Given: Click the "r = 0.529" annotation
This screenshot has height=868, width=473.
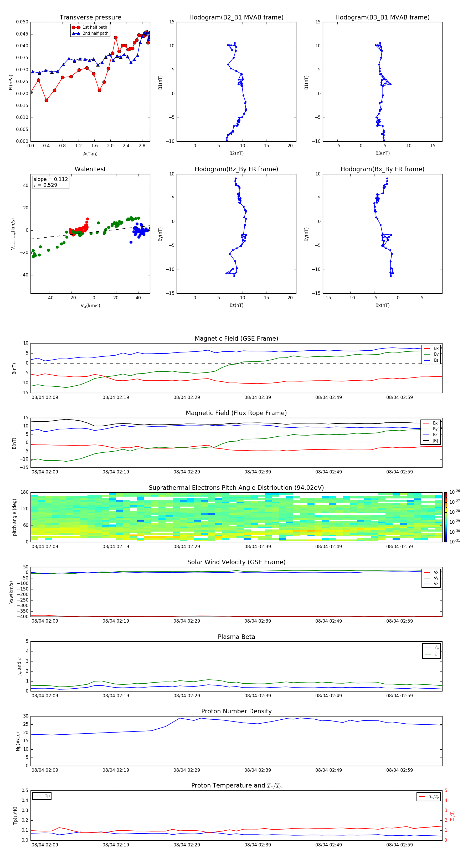Looking at the screenshot, I should [45, 185].
